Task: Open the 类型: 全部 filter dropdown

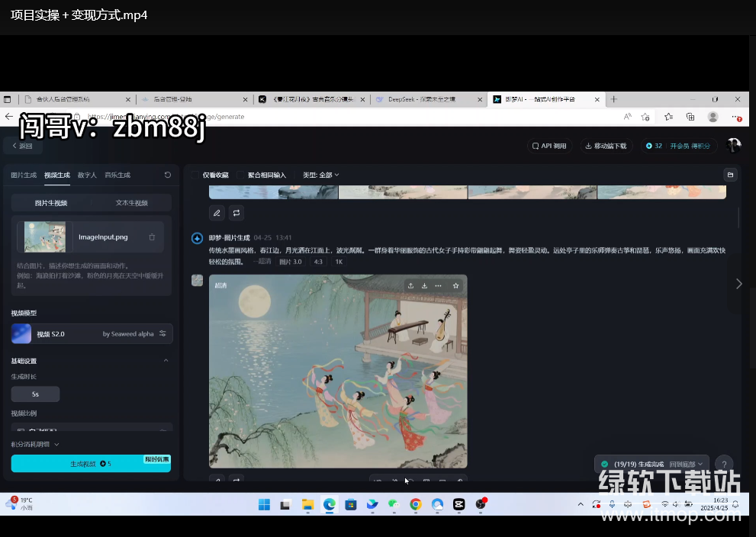Action: tap(320, 175)
